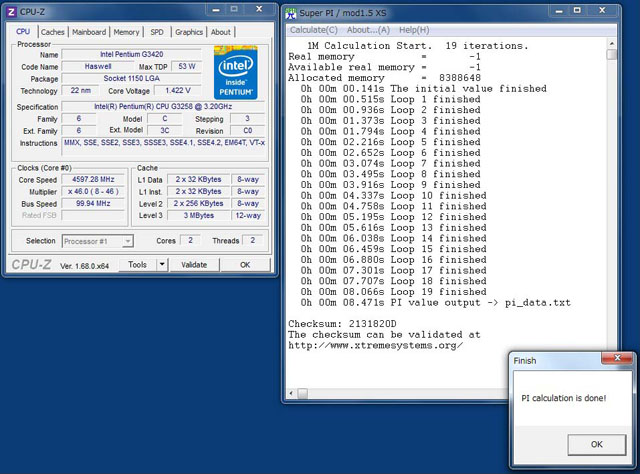Click the Threads value field
The image size is (640, 474).
tap(253, 240)
